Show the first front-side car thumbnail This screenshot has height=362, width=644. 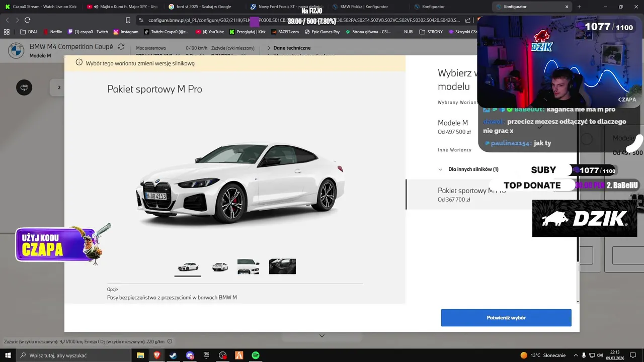click(188, 266)
